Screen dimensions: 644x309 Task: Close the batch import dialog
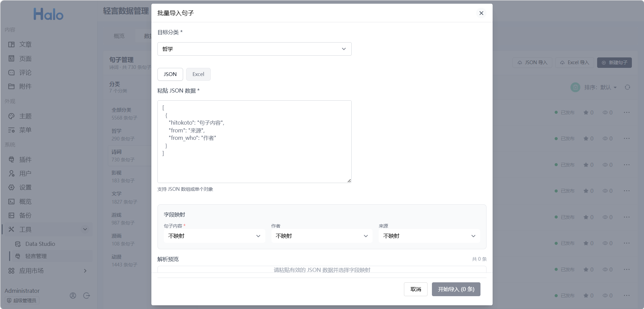[x=481, y=13]
